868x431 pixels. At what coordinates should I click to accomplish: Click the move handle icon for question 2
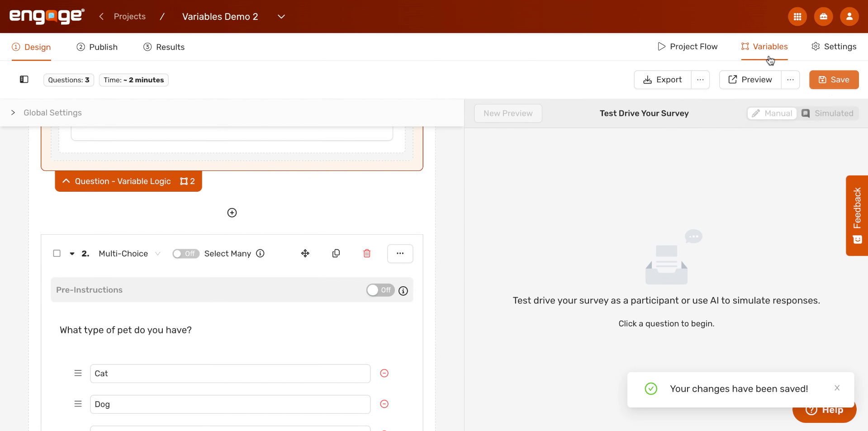pyautogui.click(x=305, y=253)
